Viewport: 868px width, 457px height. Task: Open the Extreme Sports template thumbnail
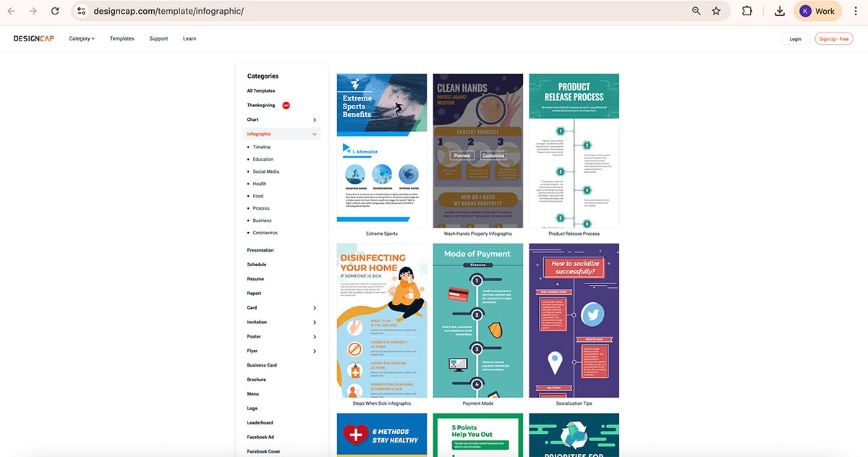pyautogui.click(x=381, y=145)
